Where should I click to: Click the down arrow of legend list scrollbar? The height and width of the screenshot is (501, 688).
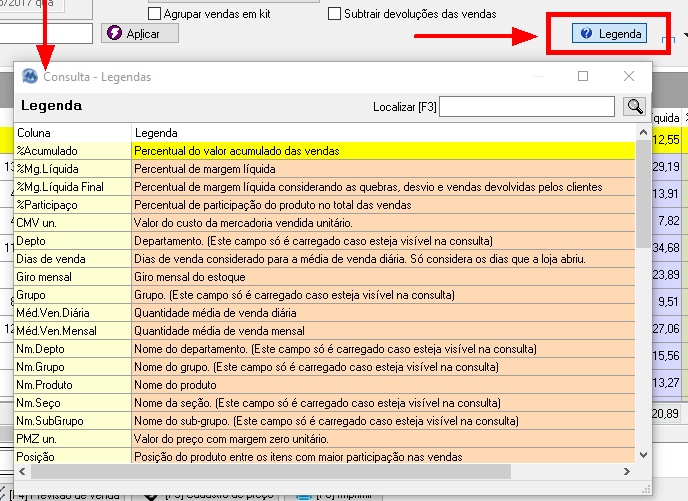(x=643, y=455)
